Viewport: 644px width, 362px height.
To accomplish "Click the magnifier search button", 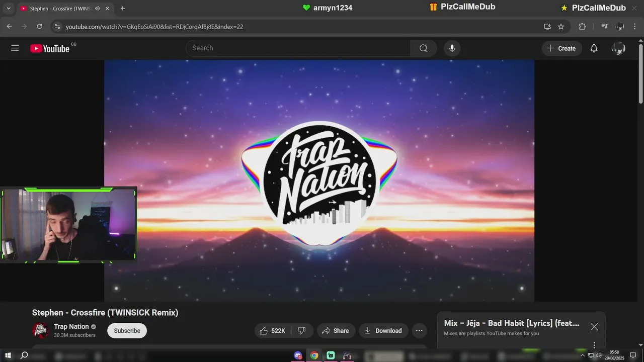I will 424,48.
